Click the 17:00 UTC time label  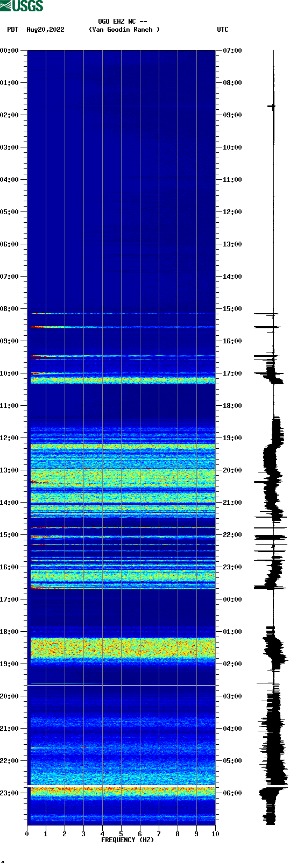click(x=232, y=373)
